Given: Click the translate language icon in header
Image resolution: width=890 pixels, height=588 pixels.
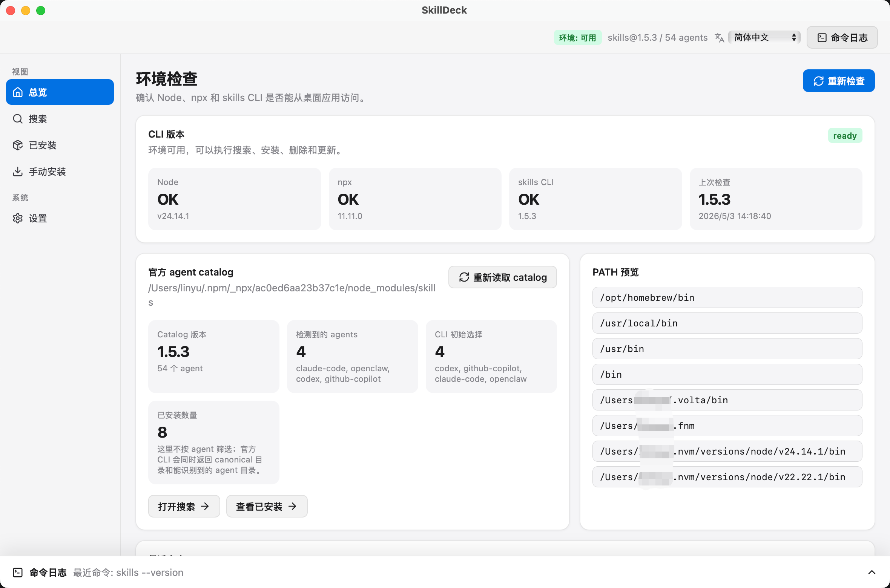Looking at the screenshot, I should 720,38.
